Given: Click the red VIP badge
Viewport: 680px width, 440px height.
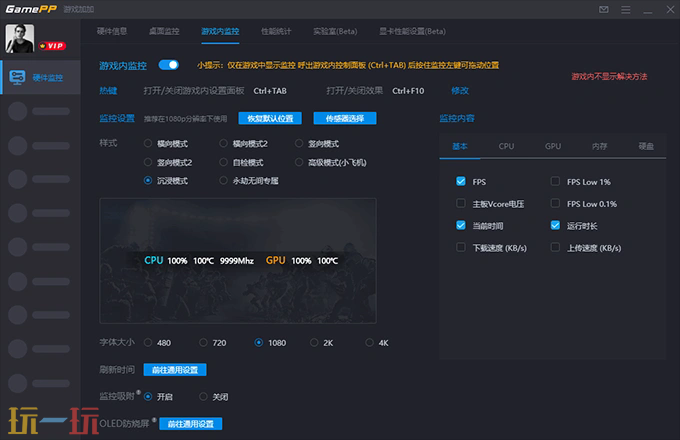Looking at the screenshot, I should (52, 46).
